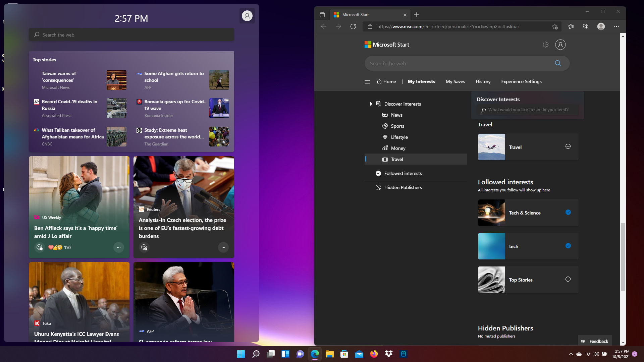Add this page to favorites star

pyautogui.click(x=555, y=26)
